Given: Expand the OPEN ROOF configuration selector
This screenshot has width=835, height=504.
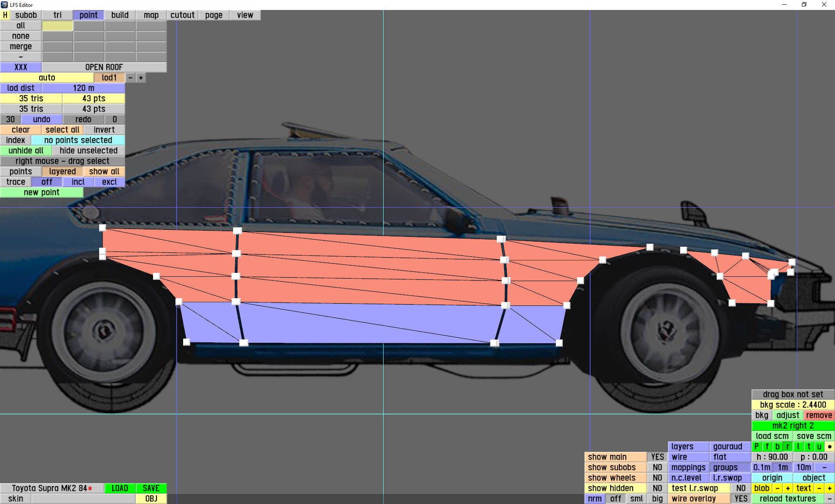Looking at the screenshot, I should point(104,67).
